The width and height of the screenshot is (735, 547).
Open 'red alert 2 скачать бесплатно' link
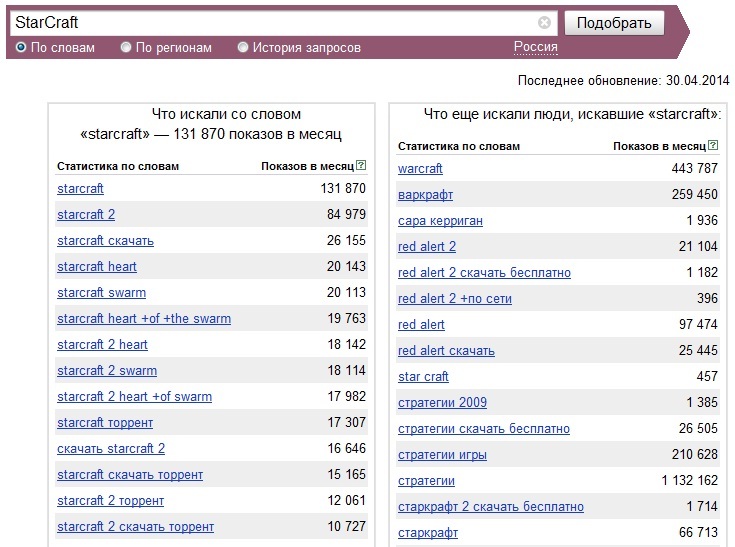(x=484, y=273)
